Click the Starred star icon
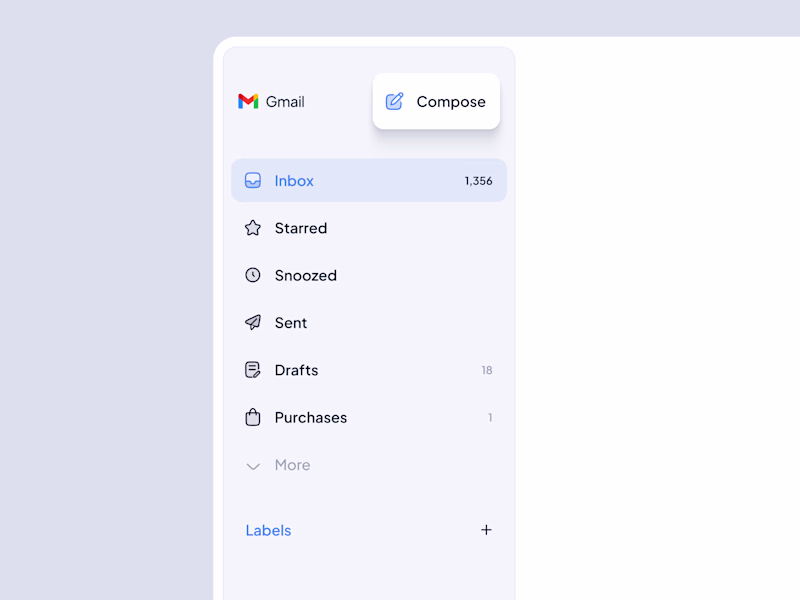Screen dimensions: 800x600 253,228
